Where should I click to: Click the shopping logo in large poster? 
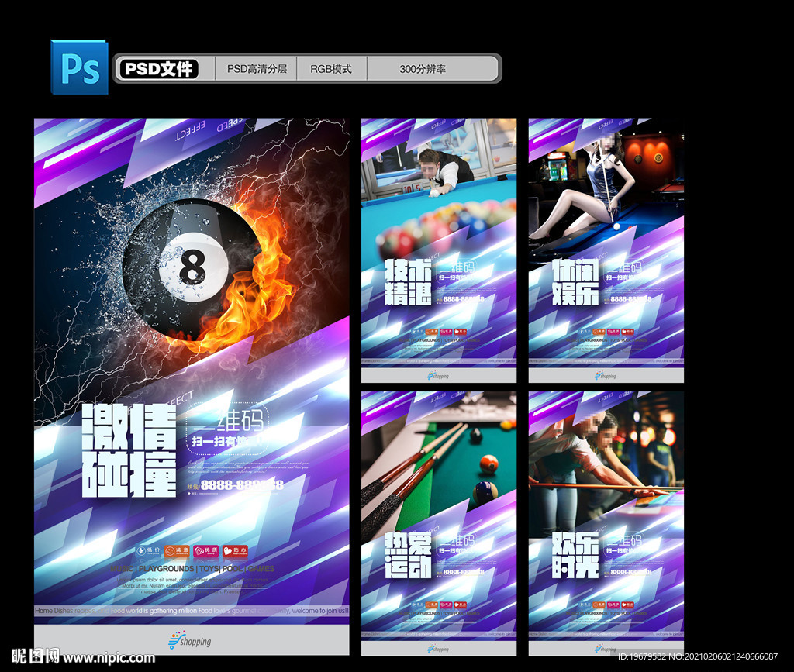tap(190, 641)
